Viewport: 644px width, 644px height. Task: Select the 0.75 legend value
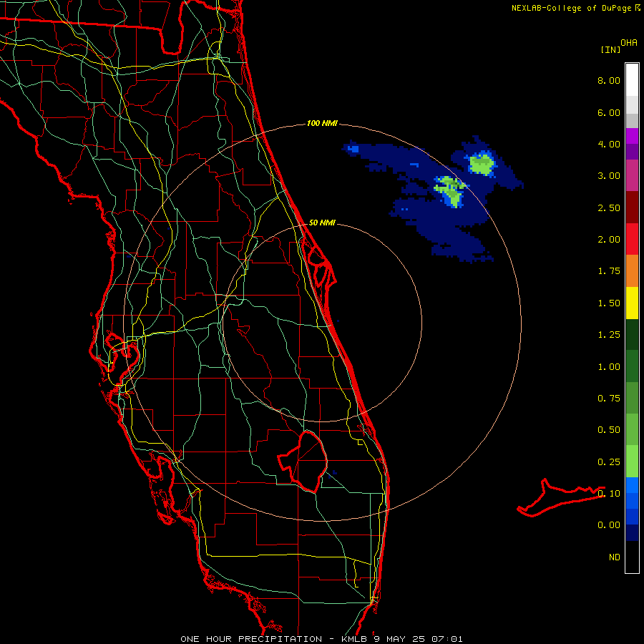[609, 399]
